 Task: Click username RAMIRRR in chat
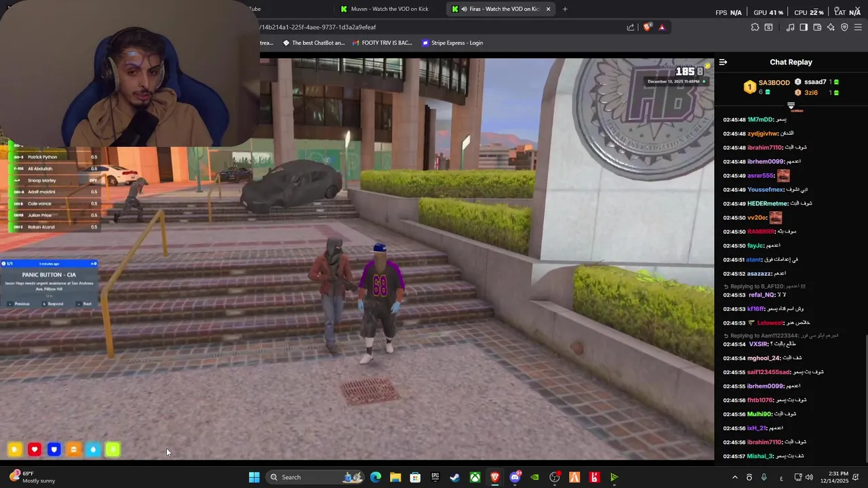coord(761,232)
